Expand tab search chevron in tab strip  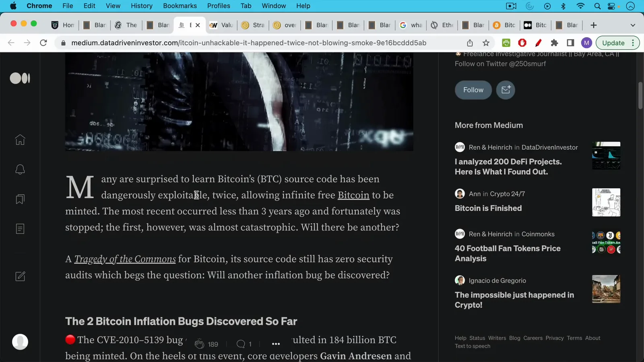pos(633,25)
